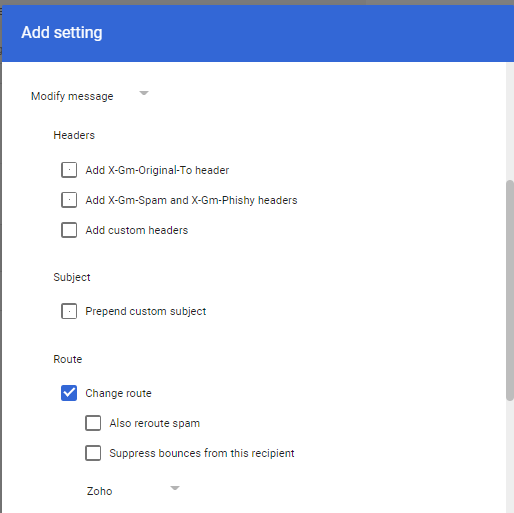The image size is (514, 513).
Task: Tick the Also reroute spam checkbox
Action: coord(93,423)
